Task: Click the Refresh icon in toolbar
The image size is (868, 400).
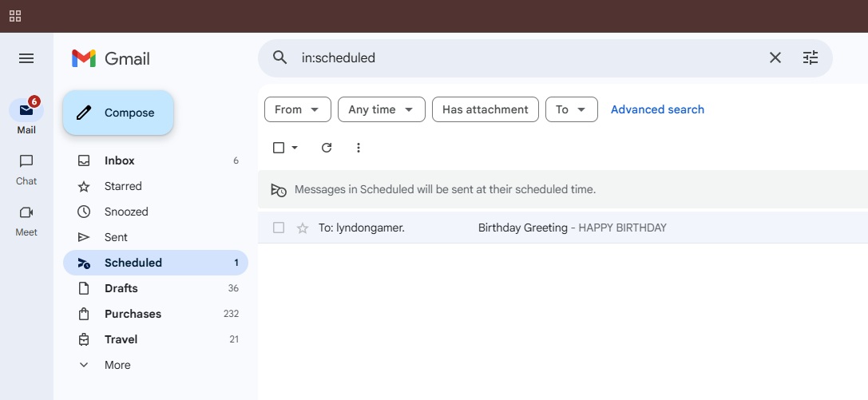Action: point(326,148)
